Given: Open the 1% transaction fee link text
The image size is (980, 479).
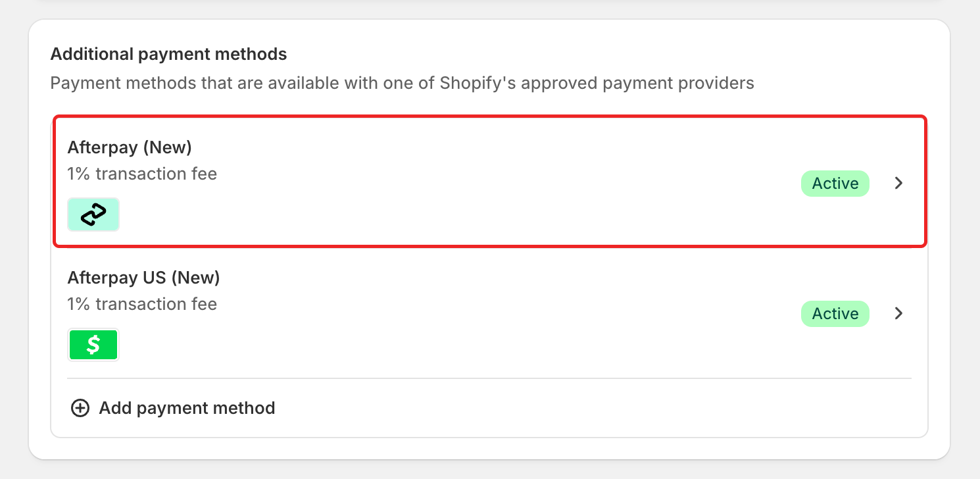Looking at the screenshot, I should coord(142,173).
